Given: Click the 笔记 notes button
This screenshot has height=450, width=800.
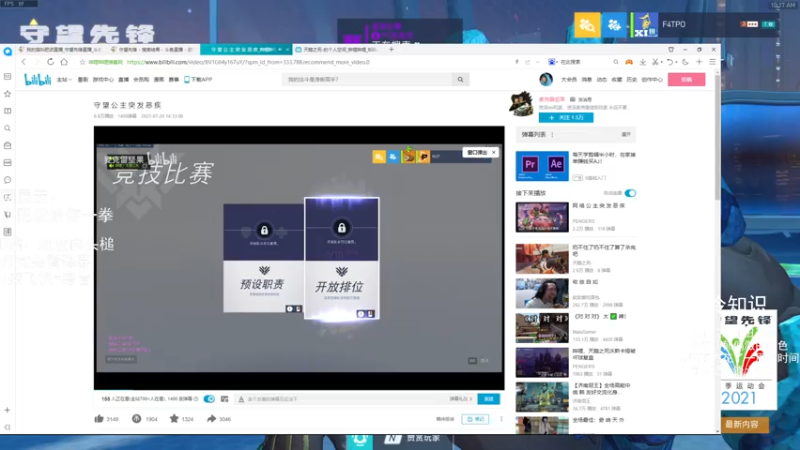Looking at the screenshot, I should pos(475,419).
